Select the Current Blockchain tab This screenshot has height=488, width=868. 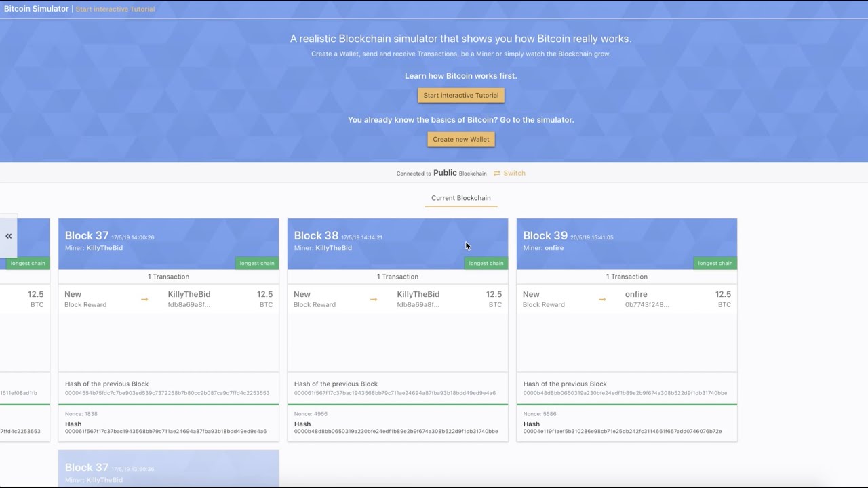pyautogui.click(x=461, y=198)
